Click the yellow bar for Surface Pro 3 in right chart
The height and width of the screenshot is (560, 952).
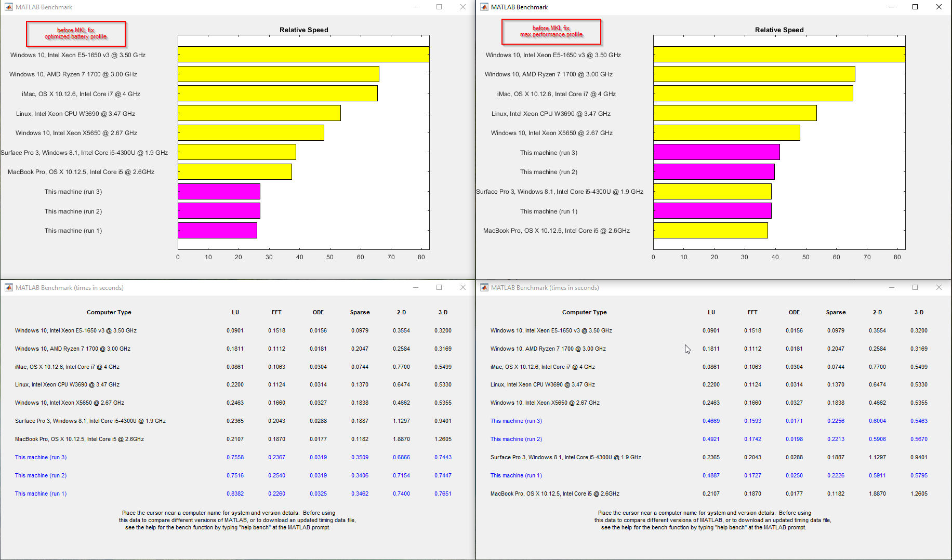[712, 191]
